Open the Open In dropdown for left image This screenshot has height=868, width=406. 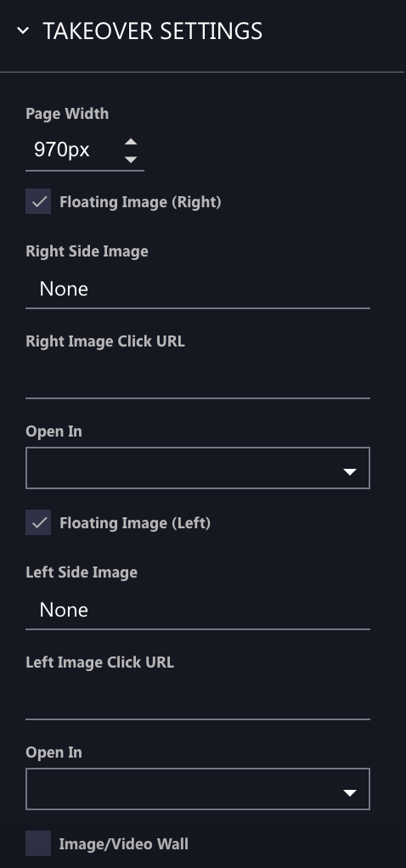point(198,789)
